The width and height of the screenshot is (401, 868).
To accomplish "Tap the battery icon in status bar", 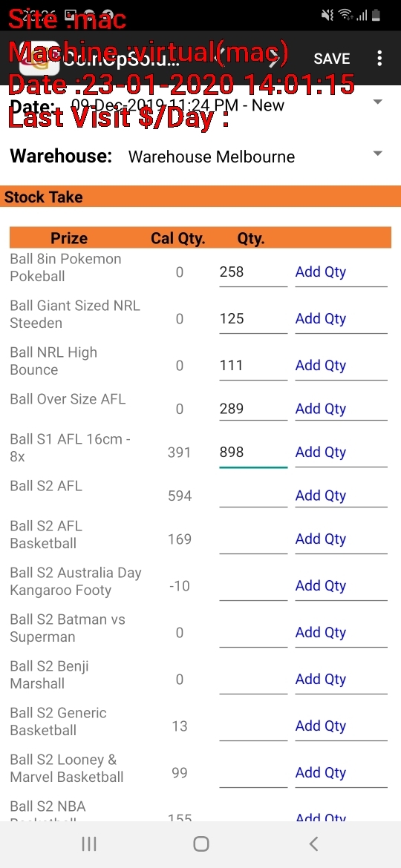I will [376, 15].
